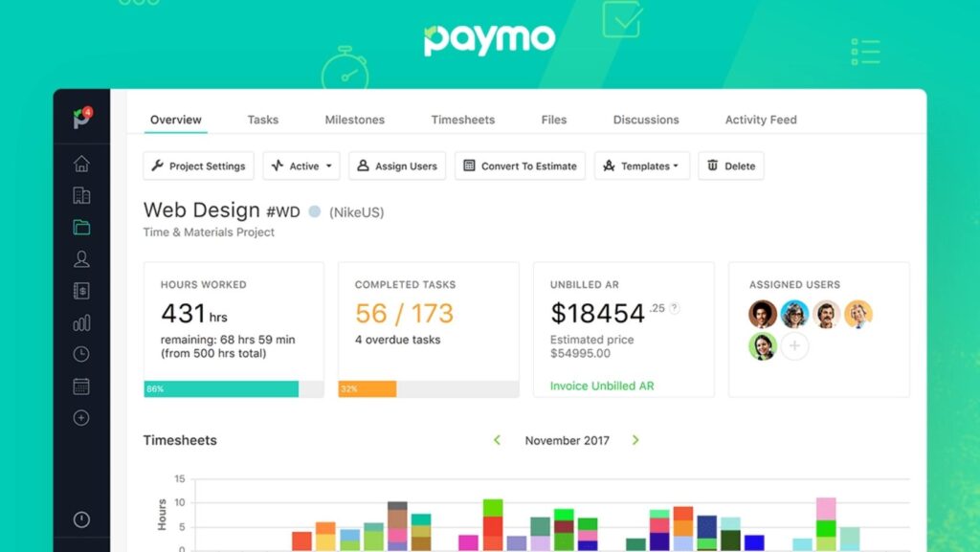Open Projects folder icon in sidebar

[81, 228]
